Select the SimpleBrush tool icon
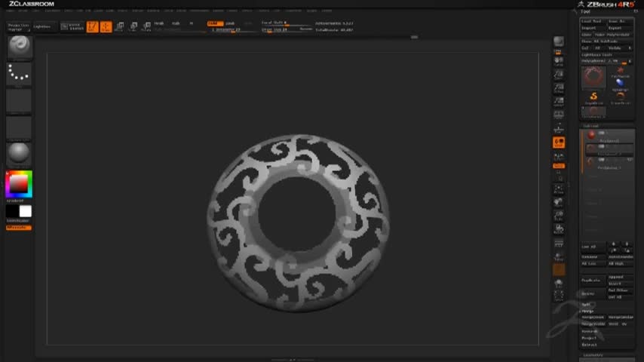 pos(593,98)
